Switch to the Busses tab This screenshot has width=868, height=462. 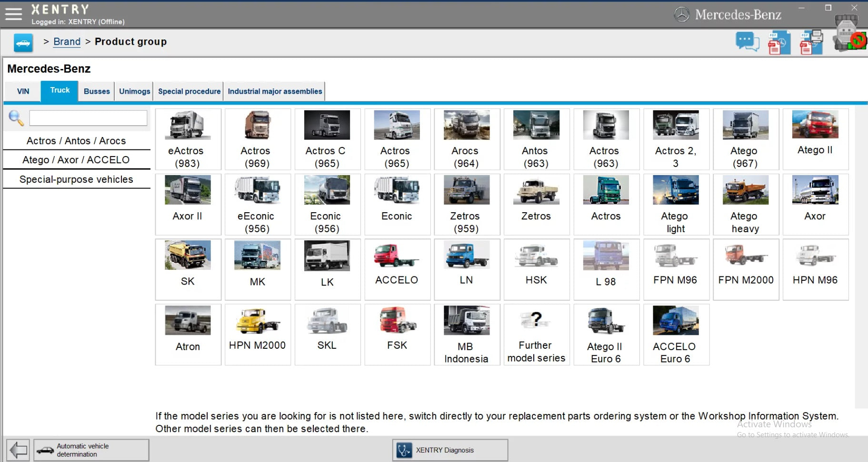click(97, 91)
